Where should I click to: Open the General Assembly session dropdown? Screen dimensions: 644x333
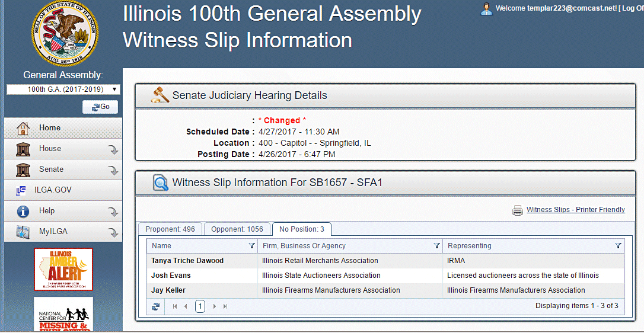63,89
